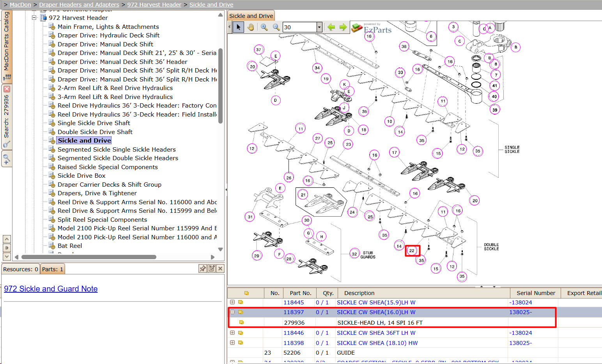
Task: Go to previous diagram with green left arrow
Action: [x=331, y=27]
